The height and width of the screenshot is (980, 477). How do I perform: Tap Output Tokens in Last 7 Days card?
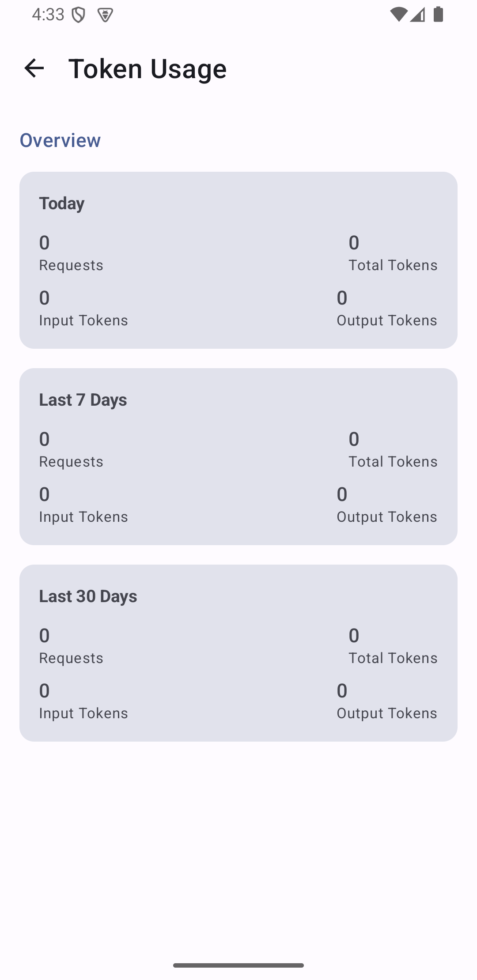coord(387,517)
